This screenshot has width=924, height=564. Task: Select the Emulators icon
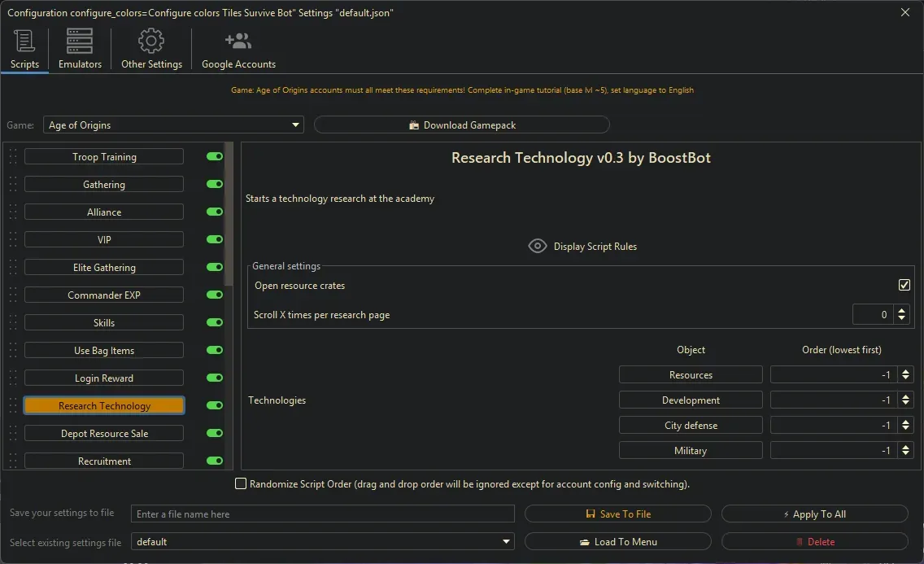pyautogui.click(x=79, y=40)
